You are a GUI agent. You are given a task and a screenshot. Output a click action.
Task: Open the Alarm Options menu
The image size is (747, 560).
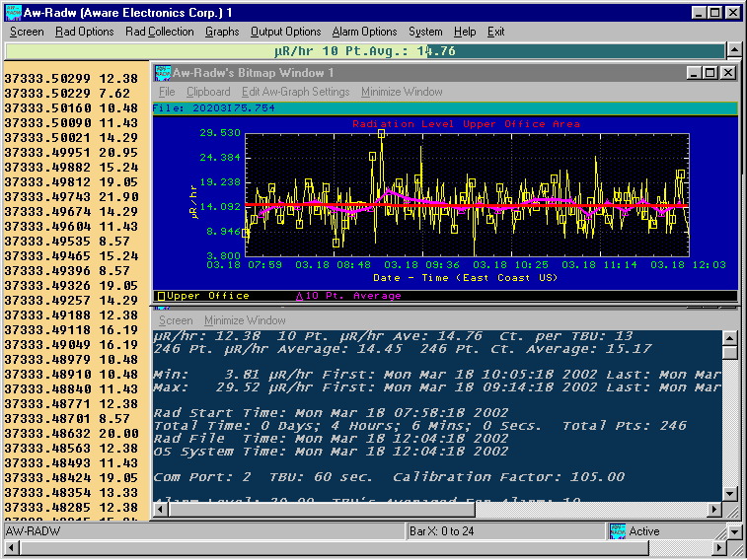click(364, 32)
